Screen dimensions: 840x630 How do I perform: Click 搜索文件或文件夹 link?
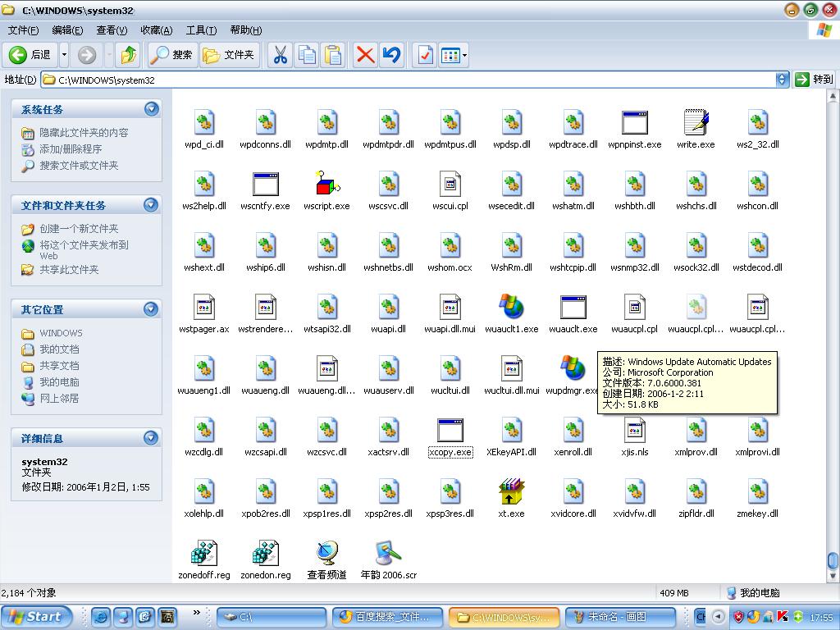click(x=79, y=166)
